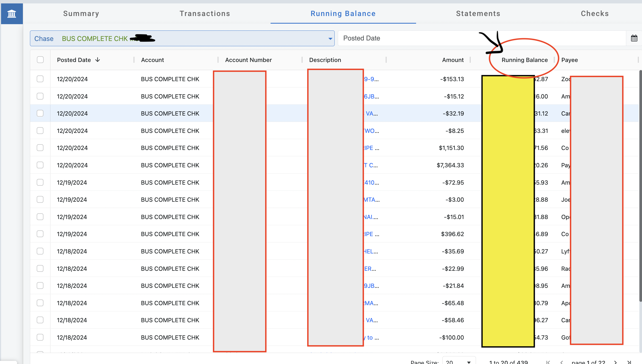Check the -$153.13 transaction row checkbox
This screenshot has height=364, width=642.
coord(40,79)
